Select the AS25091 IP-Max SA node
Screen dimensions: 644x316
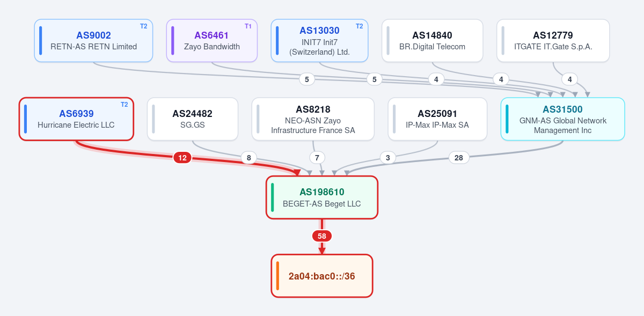(438, 119)
